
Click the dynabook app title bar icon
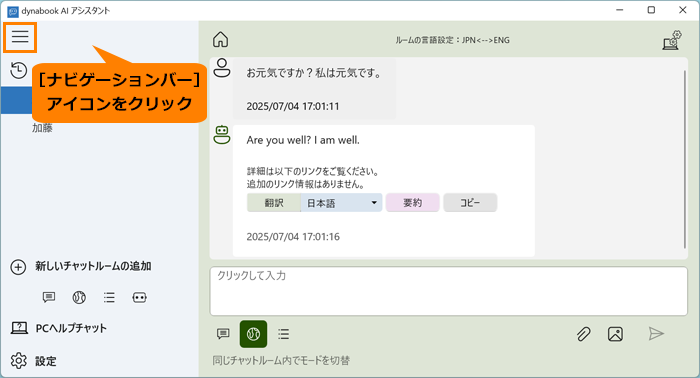13,11
